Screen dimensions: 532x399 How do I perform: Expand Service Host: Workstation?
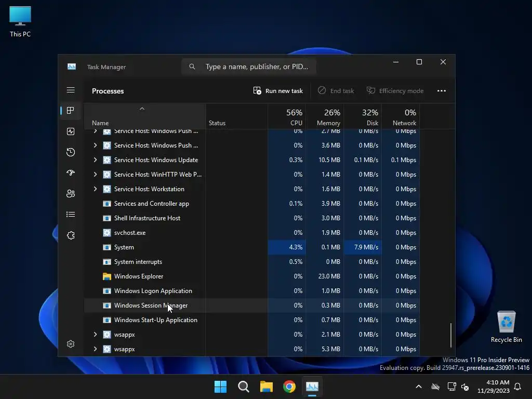(96, 189)
